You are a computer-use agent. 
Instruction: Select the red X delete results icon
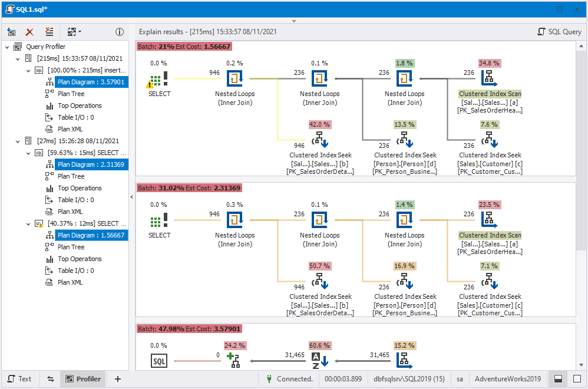pos(29,32)
